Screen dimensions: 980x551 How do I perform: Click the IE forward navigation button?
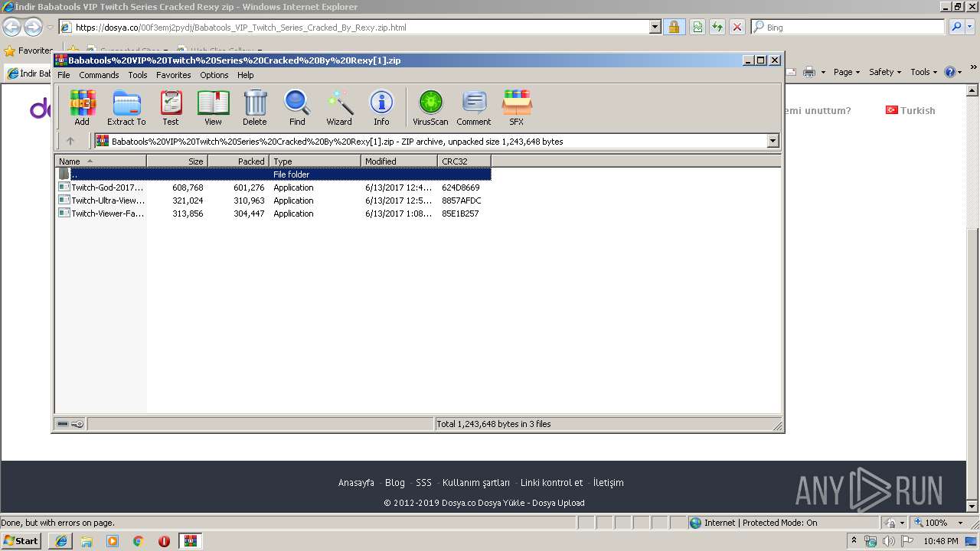pos(33,28)
